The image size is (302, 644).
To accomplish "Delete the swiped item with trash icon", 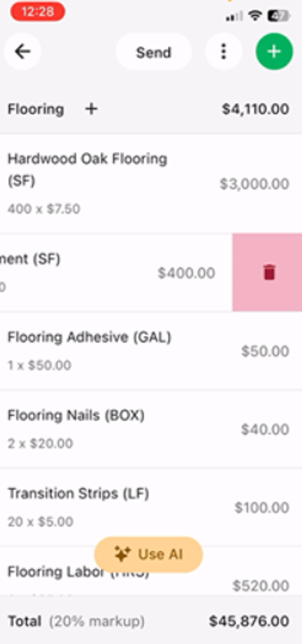I will tap(269, 272).
